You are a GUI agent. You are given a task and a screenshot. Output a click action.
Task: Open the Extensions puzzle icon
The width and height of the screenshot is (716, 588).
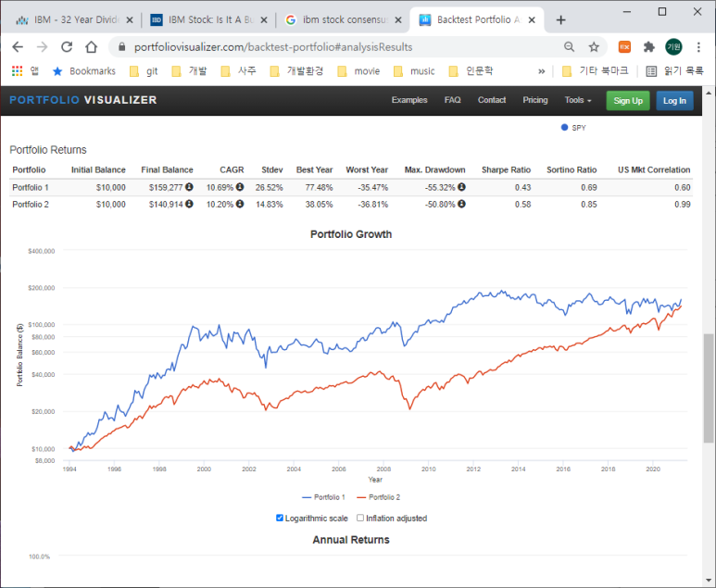649,47
